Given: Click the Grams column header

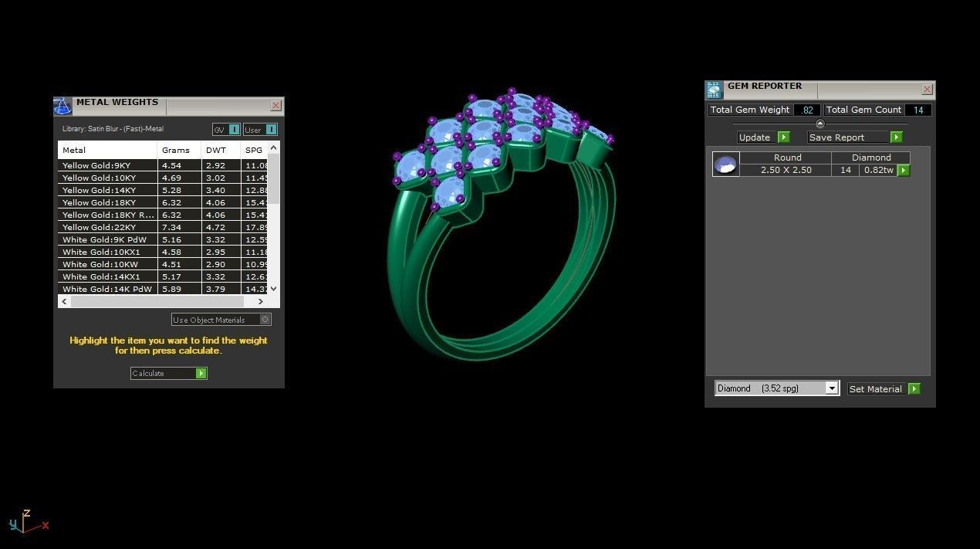Looking at the screenshot, I should [x=179, y=150].
